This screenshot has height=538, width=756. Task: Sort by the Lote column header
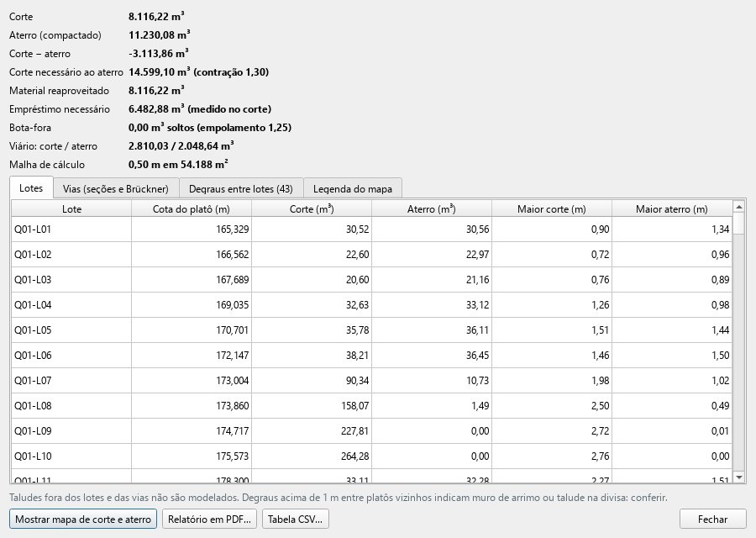coord(71,209)
